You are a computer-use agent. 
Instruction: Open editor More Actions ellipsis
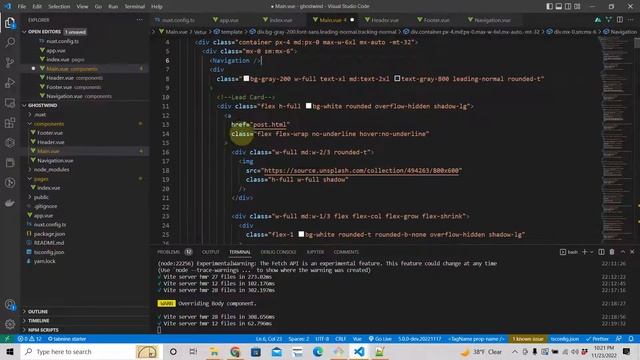[631, 20]
